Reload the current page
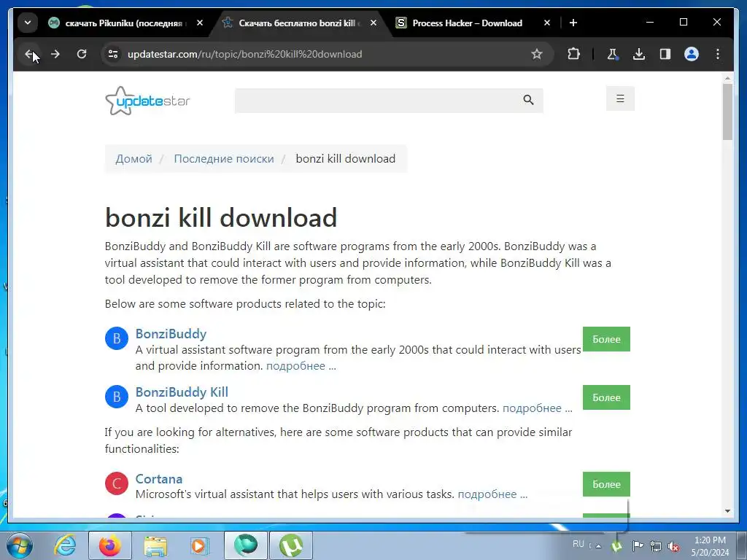Viewport: 747px width, 560px height. point(82,54)
